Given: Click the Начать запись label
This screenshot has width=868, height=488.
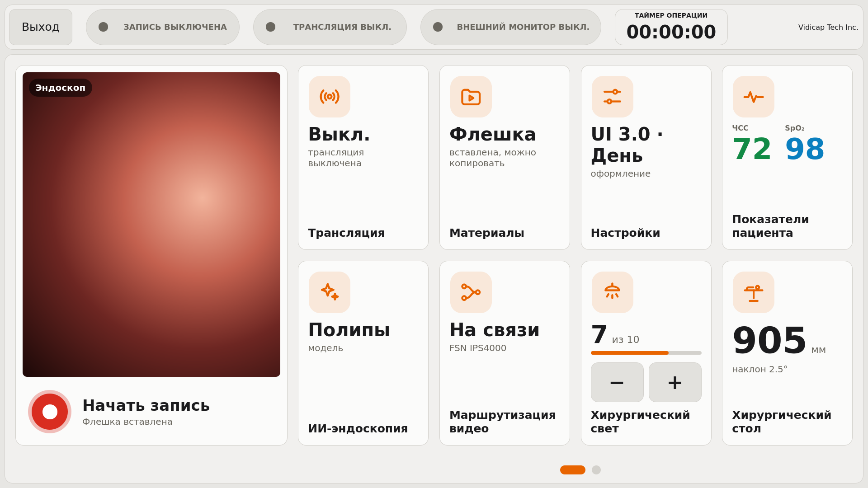Looking at the screenshot, I should [146, 405].
